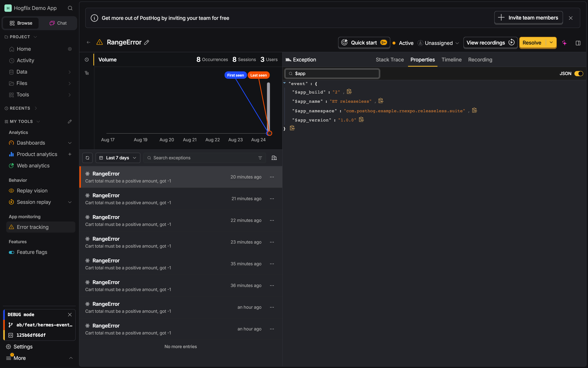Copy the $app_namespace value
The image size is (588, 368).
tap(474, 110)
